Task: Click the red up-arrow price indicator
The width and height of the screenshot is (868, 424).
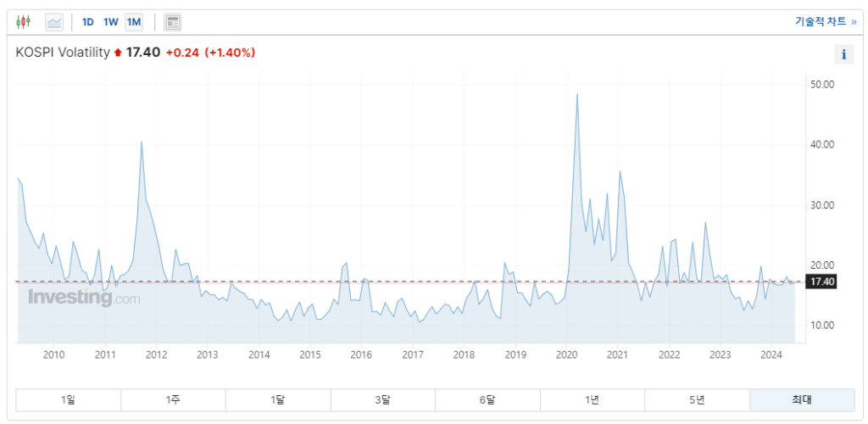Action: [x=118, y=53]
